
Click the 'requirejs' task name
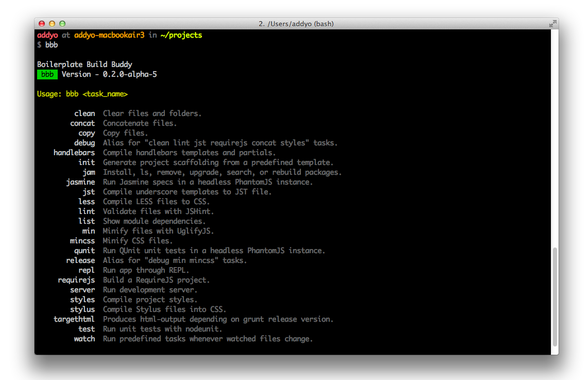pyautogui.click(x=76, y=280)
